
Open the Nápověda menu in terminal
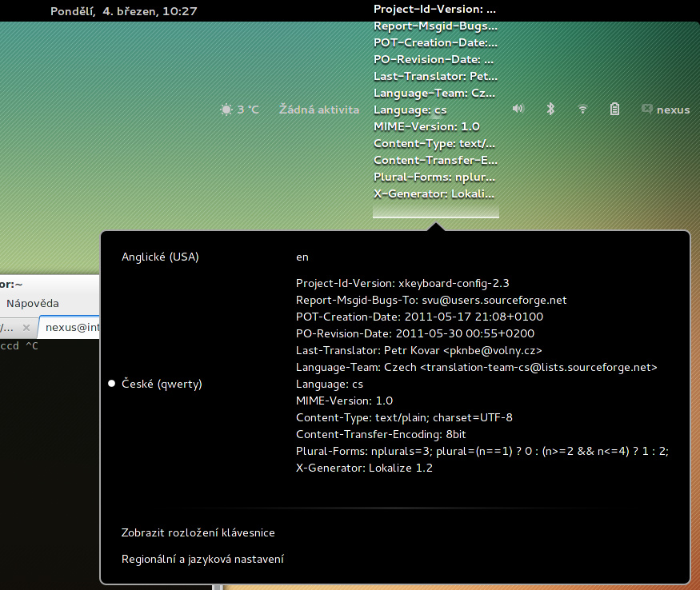(32, 304)
